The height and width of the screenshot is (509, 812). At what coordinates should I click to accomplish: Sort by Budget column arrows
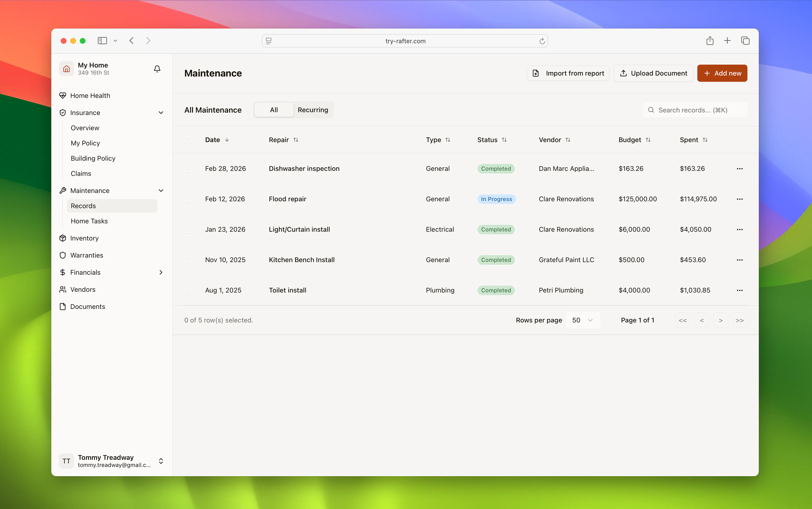(648, 140)
